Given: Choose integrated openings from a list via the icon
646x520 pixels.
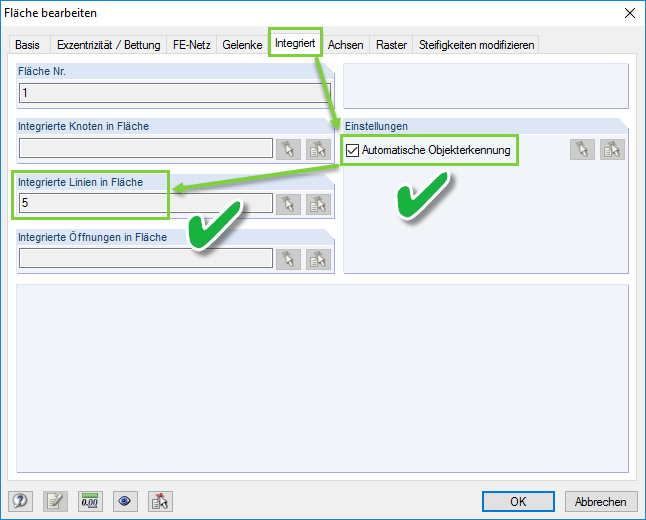Looking at the screenshot, I should tap(318, 259).
